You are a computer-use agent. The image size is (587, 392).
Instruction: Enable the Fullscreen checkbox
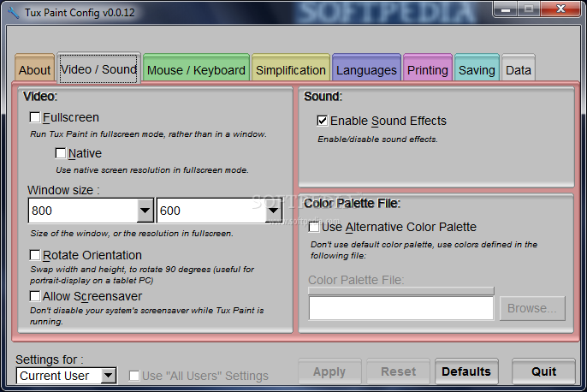(35, 117)
